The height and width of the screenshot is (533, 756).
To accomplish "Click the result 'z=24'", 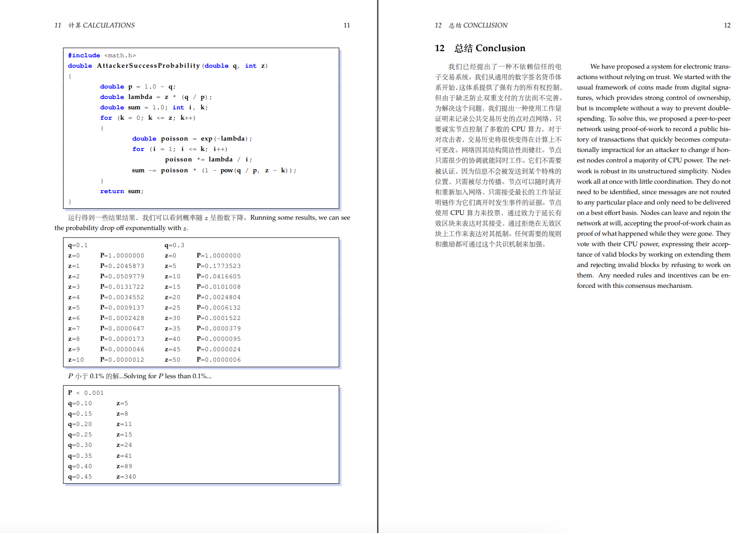I will coord(124,445).
